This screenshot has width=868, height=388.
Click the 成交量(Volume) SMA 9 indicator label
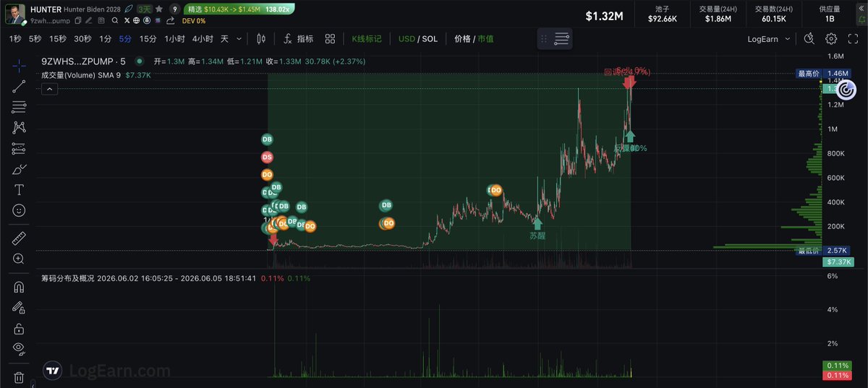click(82, 74)
